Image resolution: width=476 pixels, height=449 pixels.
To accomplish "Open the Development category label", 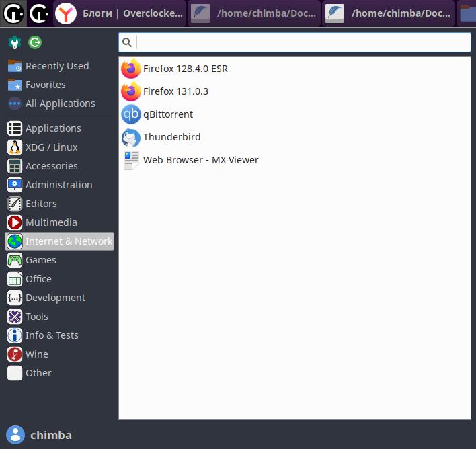I will click(x=55, y=298).
